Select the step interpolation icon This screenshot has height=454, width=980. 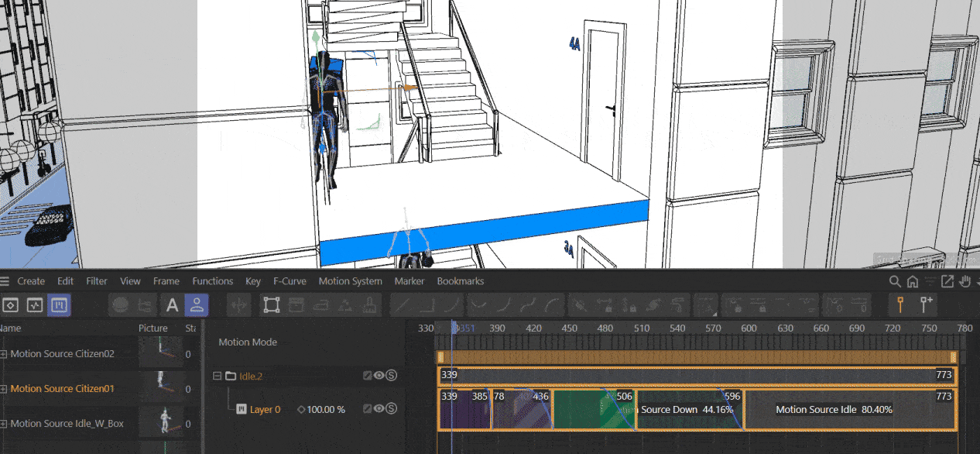(428, 305)
